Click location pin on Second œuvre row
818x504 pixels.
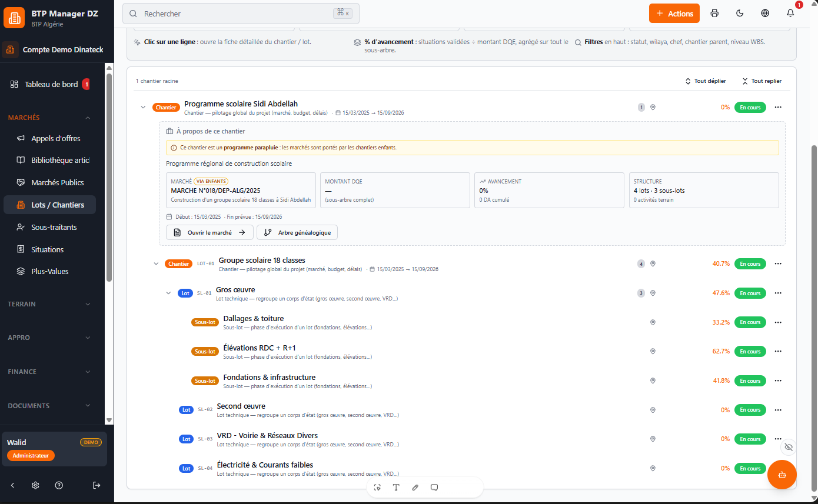(x=653, y=410)
